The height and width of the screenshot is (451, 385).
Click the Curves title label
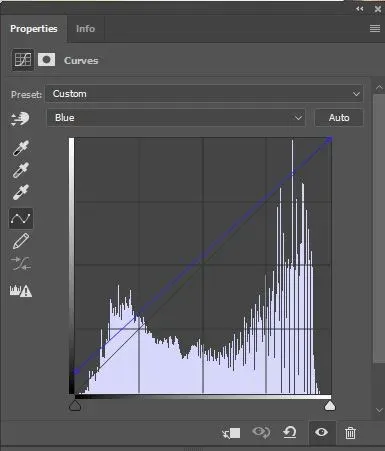pos(81,61)
